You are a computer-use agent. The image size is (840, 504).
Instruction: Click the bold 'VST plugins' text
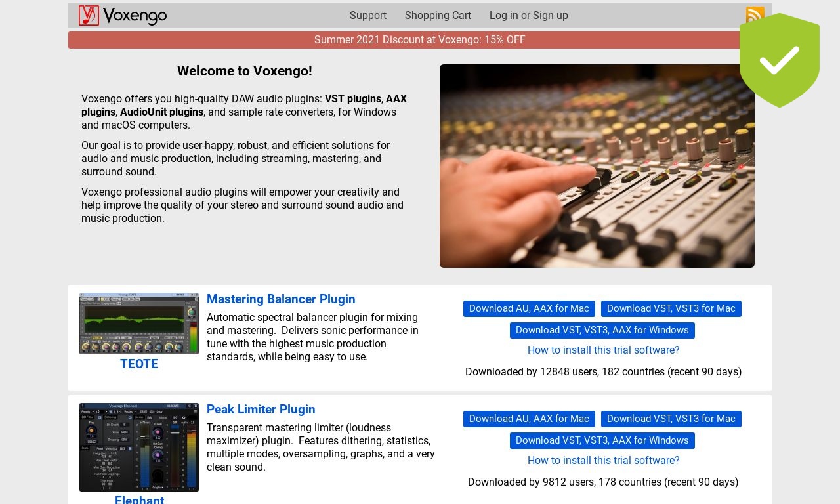(353, 99)
